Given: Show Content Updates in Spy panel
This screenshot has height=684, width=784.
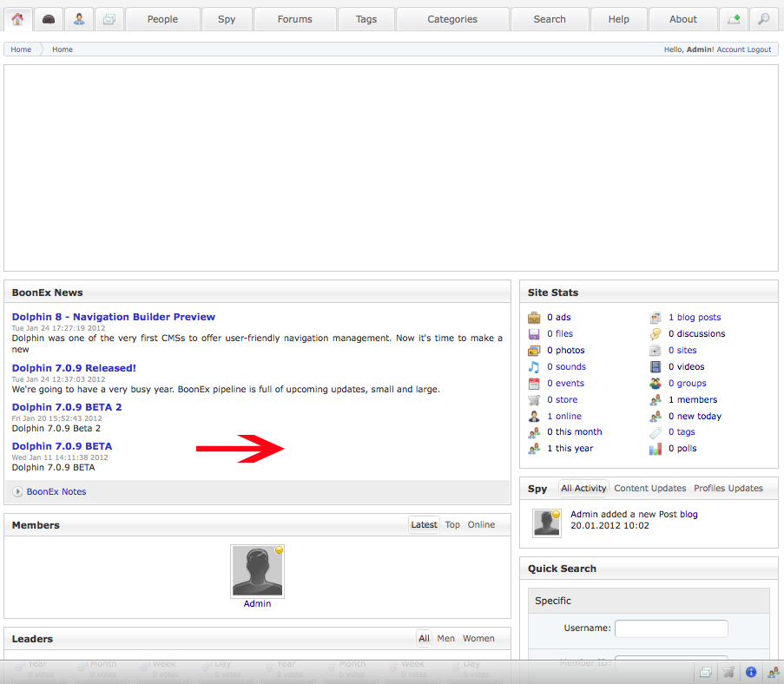Looking at the screenshot, I should click(649, 489).
